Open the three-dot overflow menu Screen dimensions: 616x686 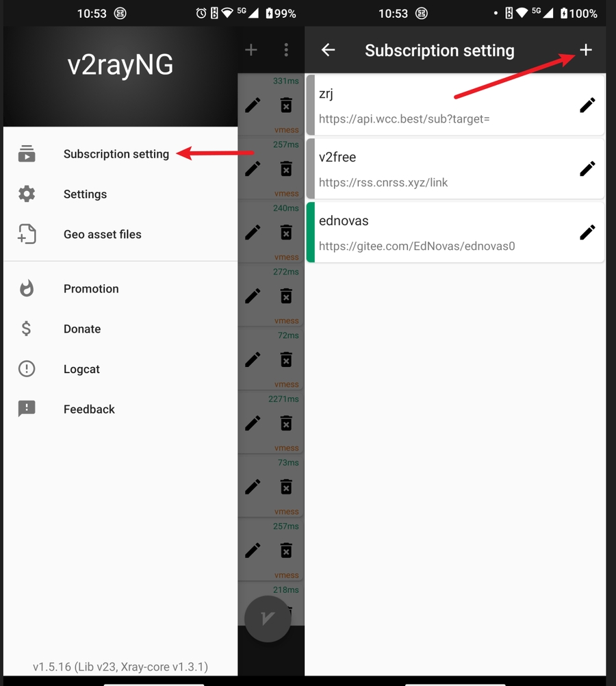(286, 50)
